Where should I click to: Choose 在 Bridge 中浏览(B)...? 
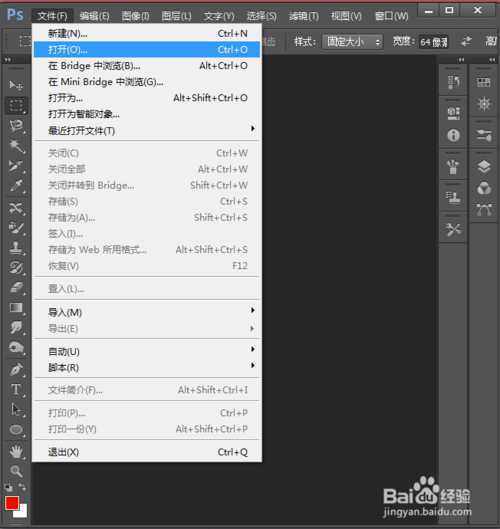146,66
